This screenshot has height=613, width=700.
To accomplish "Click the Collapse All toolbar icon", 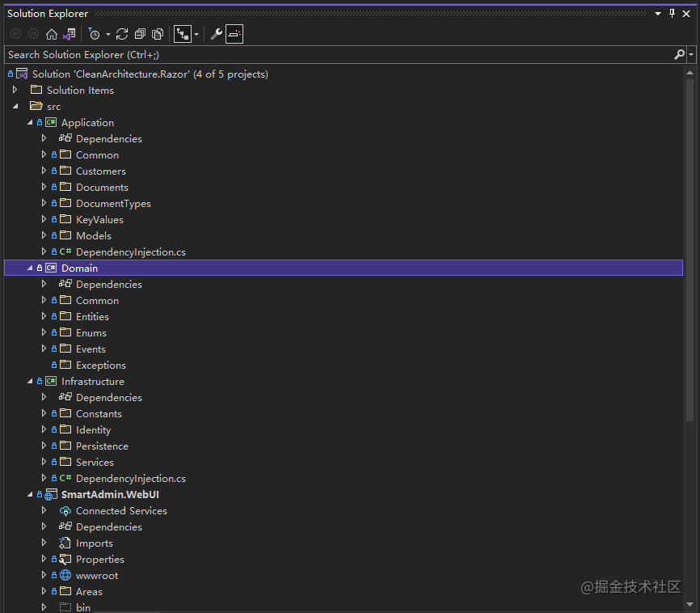I will tap(140, 34).
